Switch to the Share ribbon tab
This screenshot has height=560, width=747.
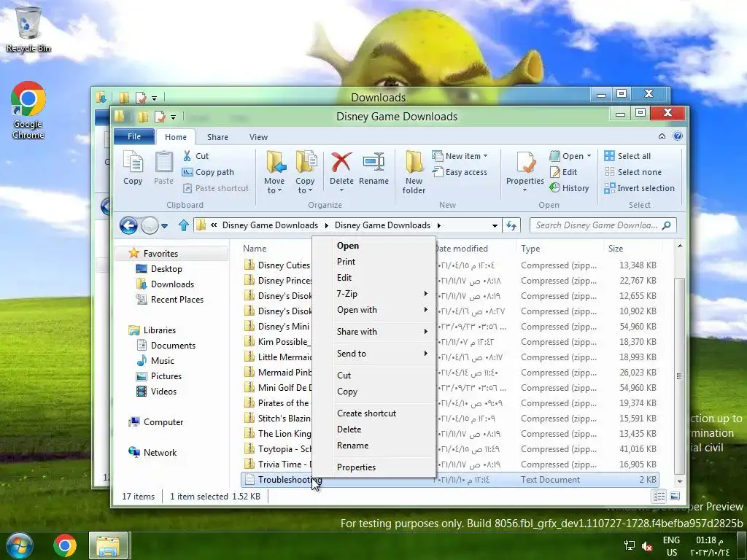pos(217,137)
